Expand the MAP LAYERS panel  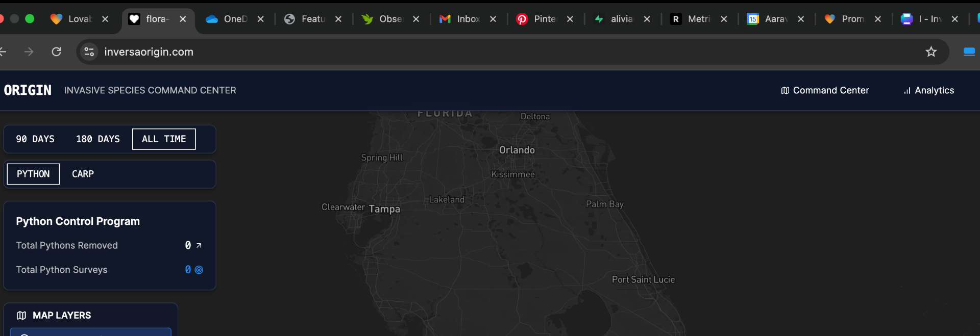(x=62, y=316)
